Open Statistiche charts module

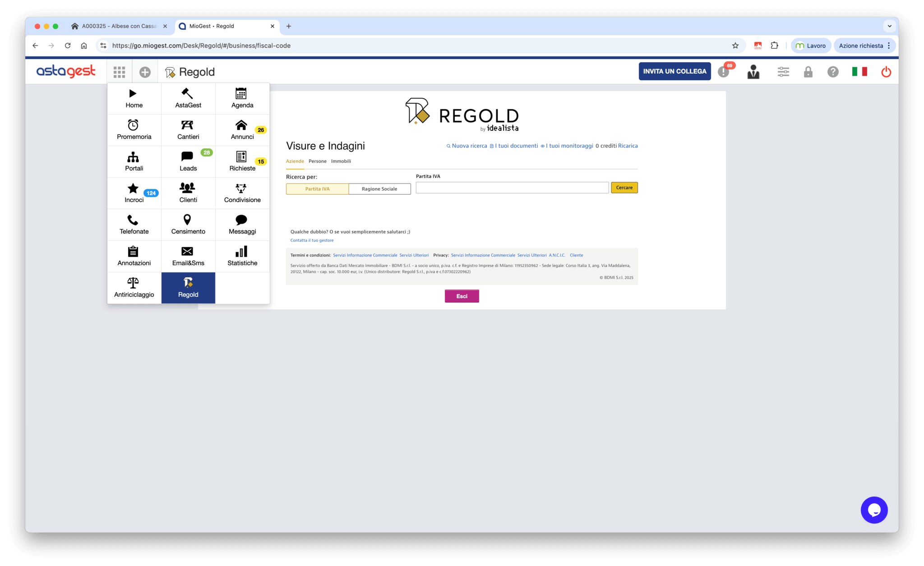[242, 256]
